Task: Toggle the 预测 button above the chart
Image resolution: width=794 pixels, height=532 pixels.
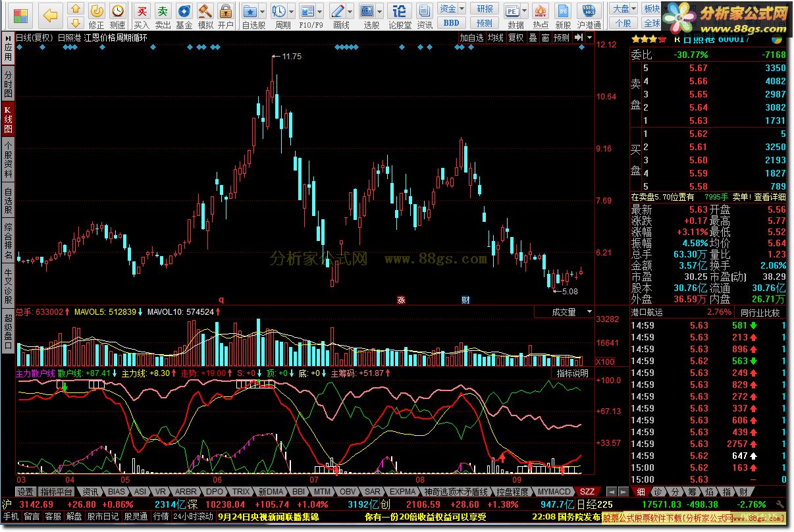Action: pyautogui.click(x=561, y=38)
